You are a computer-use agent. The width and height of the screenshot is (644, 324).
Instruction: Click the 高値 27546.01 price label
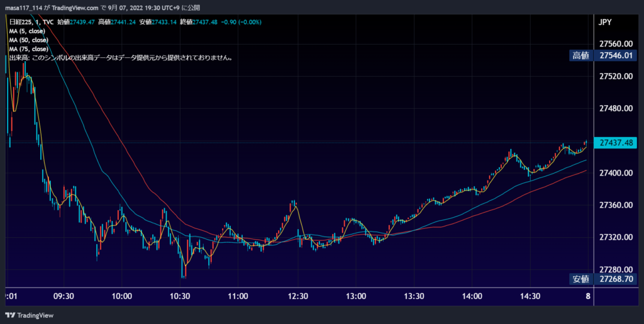coord(603,56)
